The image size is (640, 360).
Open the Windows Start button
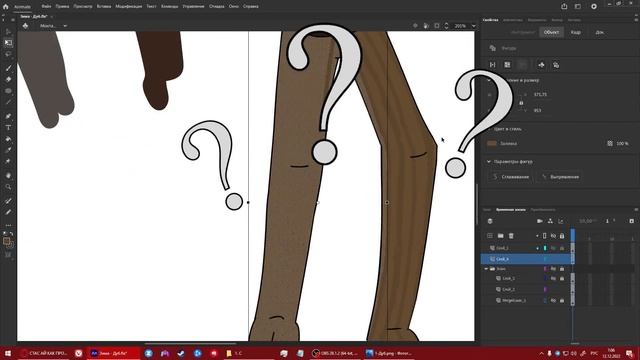[x=7, y=353]
